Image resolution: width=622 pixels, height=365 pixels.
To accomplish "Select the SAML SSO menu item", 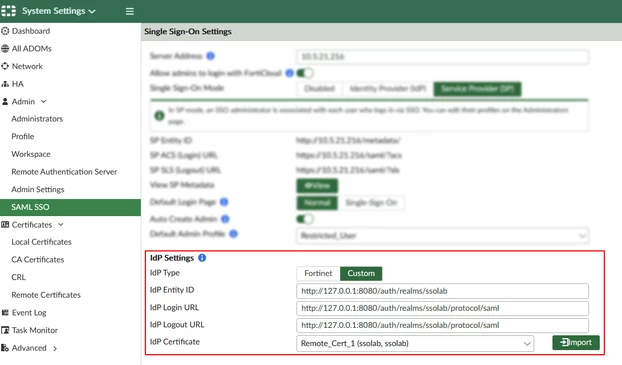I will click(70, 207).
